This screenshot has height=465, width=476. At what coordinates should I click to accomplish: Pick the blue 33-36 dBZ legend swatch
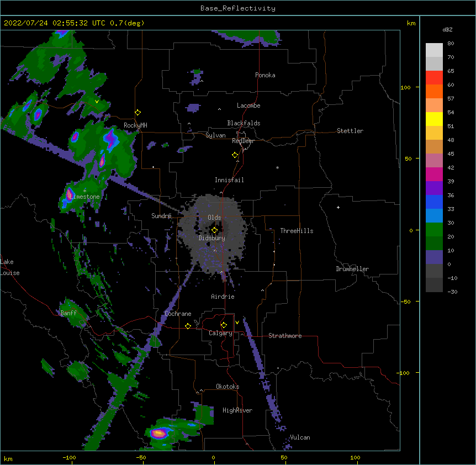[x=434, y=202]
